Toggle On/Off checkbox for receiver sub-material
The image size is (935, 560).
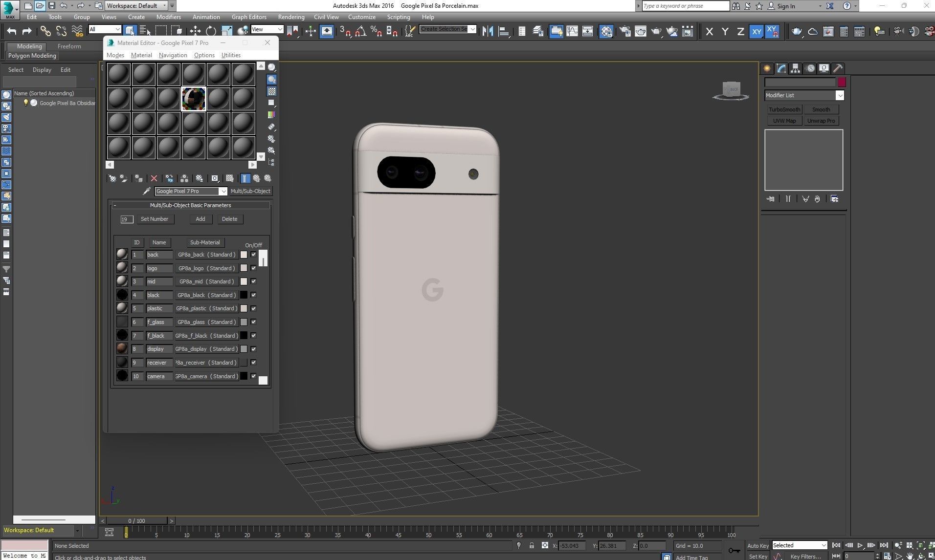pyautogui.click(x=253, y=363)
